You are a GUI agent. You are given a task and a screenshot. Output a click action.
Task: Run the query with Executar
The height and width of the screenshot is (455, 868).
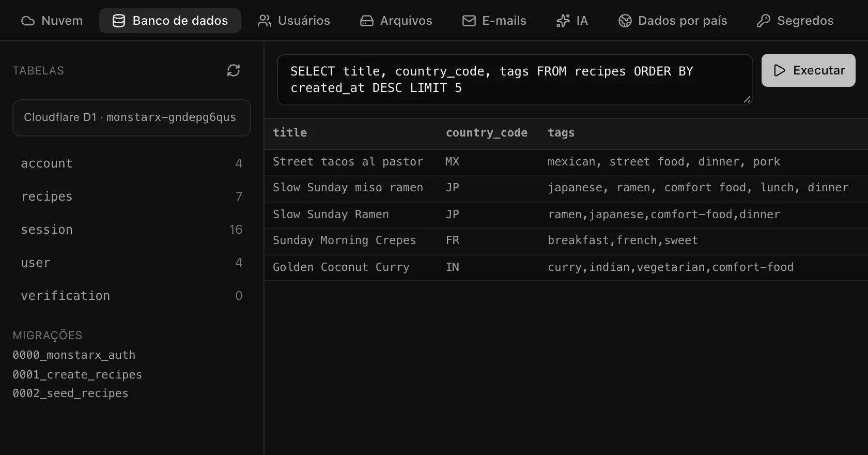coord(809,70)
